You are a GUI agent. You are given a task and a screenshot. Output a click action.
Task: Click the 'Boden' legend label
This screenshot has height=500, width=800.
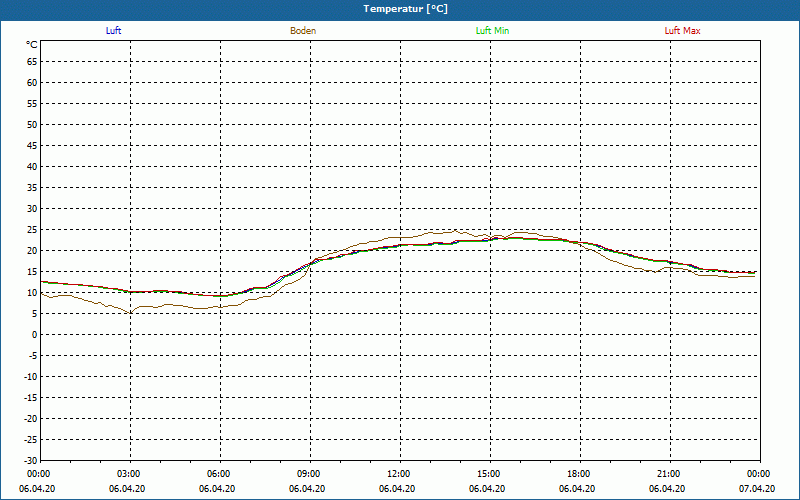coord(303,31)
